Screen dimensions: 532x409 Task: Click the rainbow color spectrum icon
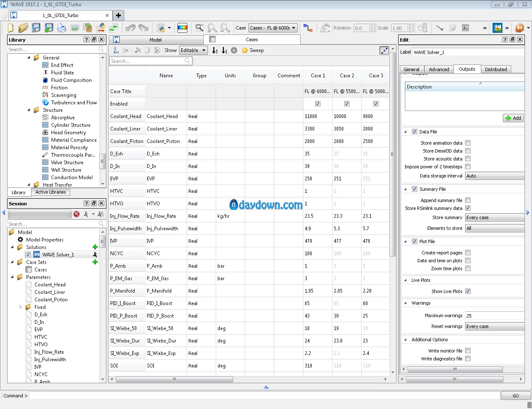pyautogui.click(x=182, y=28)
